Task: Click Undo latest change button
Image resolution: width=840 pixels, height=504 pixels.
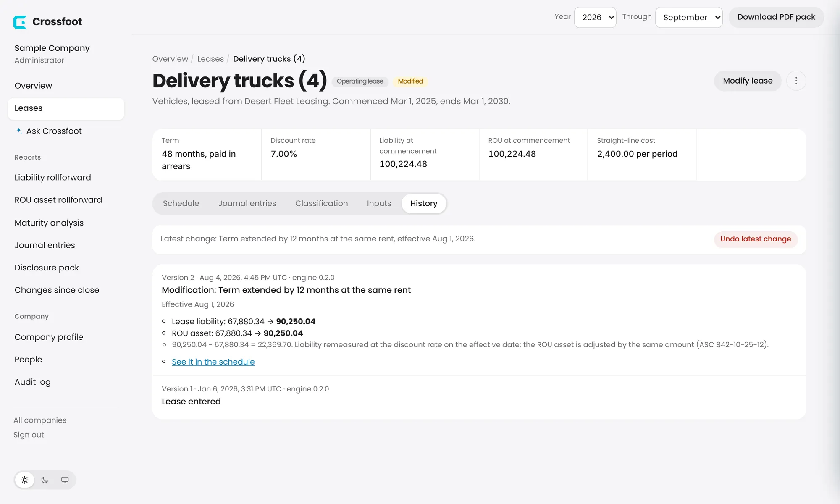Action: (x=756, y=239)
